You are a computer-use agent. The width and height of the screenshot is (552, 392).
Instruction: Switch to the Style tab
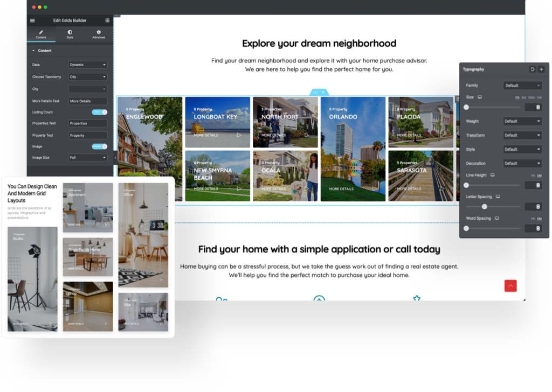70,34
